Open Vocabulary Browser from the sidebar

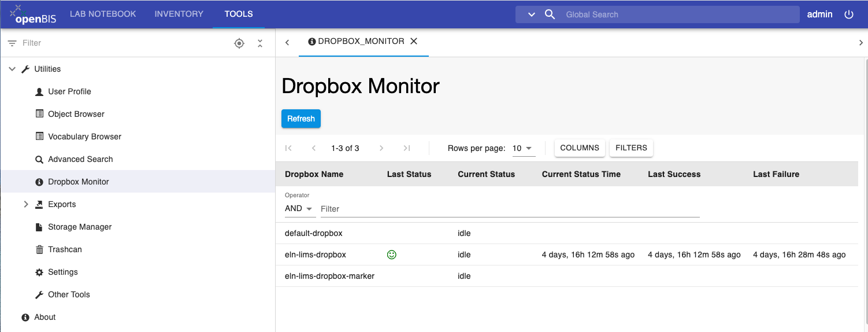84,137
